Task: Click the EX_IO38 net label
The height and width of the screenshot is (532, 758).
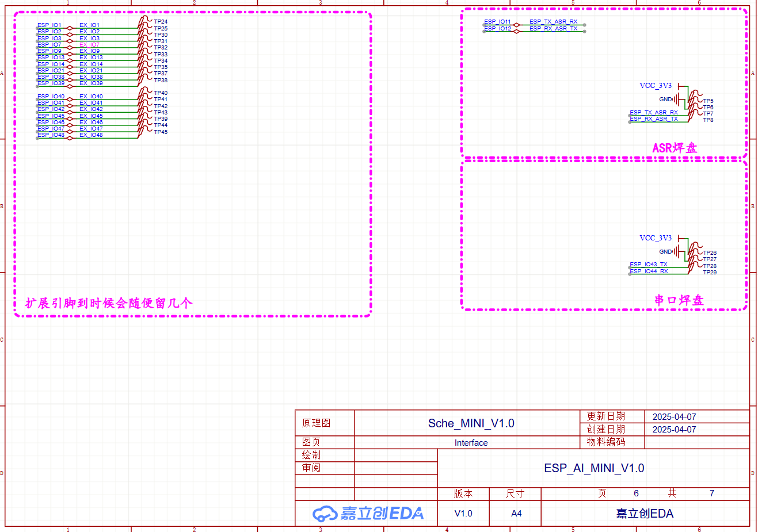Action: coord(91,77)
